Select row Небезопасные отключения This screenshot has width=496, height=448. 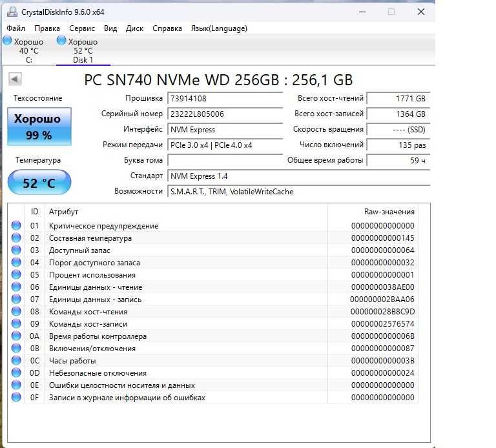tap(213, 373)
